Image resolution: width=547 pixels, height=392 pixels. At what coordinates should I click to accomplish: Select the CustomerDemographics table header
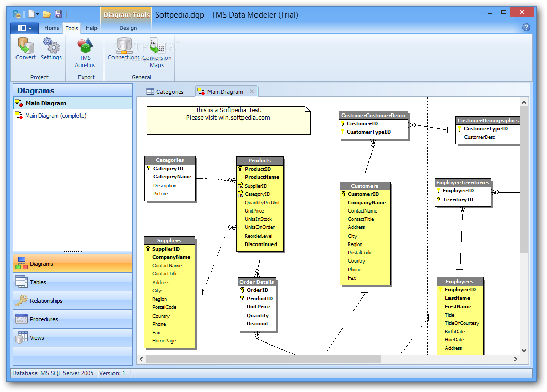click(488, 120)
